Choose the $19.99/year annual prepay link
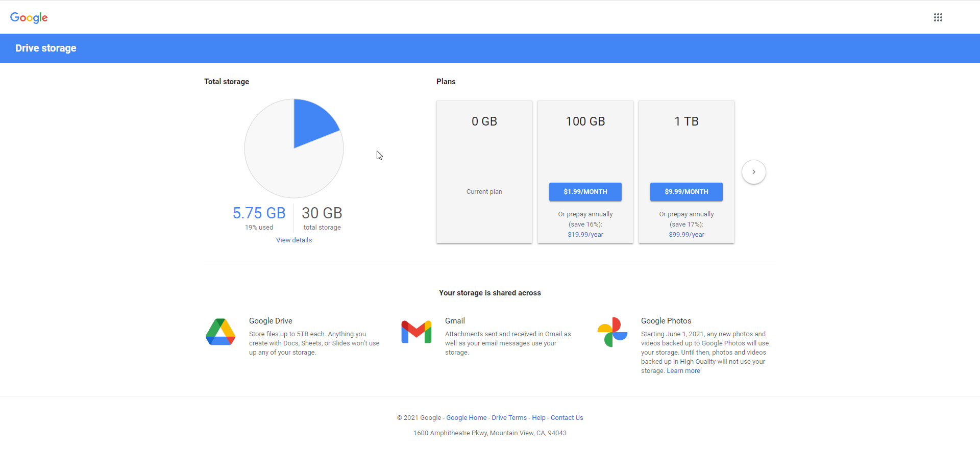The height and width of the screenshot is (450, 980). click(585, 235)
